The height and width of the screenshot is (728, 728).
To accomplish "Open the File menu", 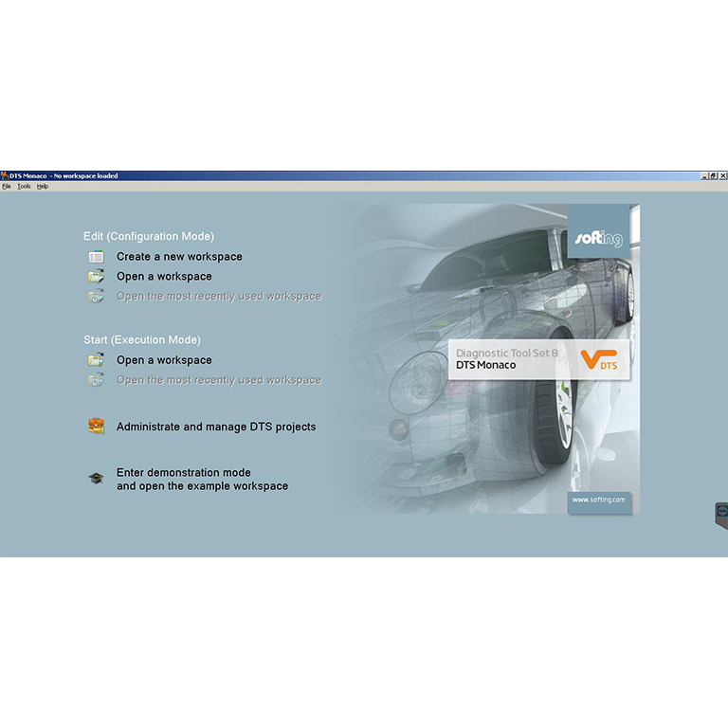I will (7, 186).
